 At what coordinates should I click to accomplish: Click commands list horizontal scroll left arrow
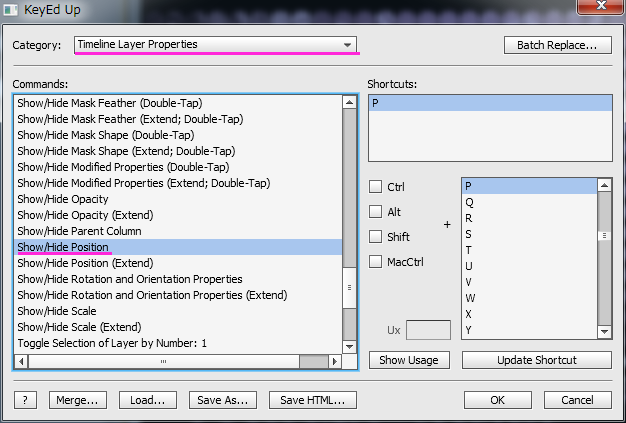(x=21, y=362)
